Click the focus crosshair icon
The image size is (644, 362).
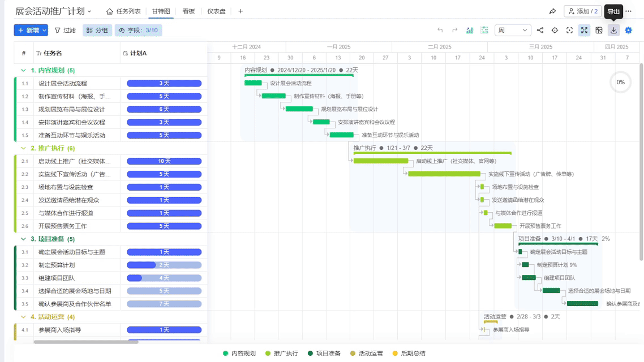click(569, 31)
